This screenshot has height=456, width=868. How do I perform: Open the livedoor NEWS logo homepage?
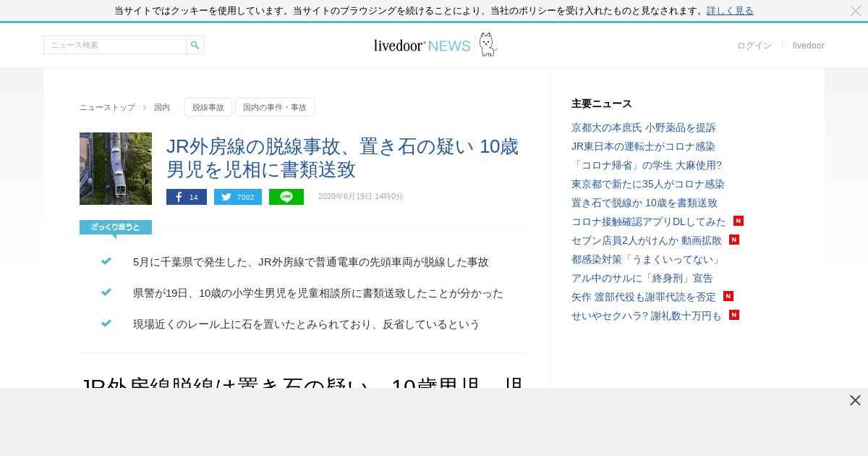422,46
